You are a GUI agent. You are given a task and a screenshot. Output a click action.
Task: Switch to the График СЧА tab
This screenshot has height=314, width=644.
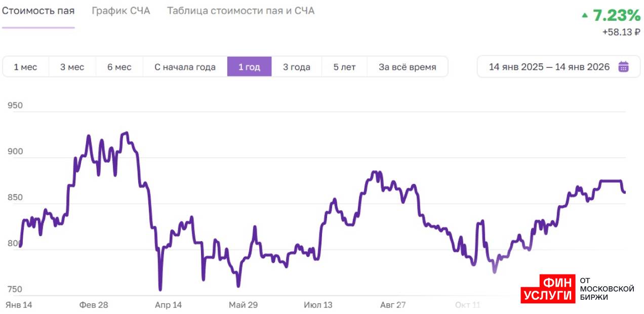pos(121,11)
